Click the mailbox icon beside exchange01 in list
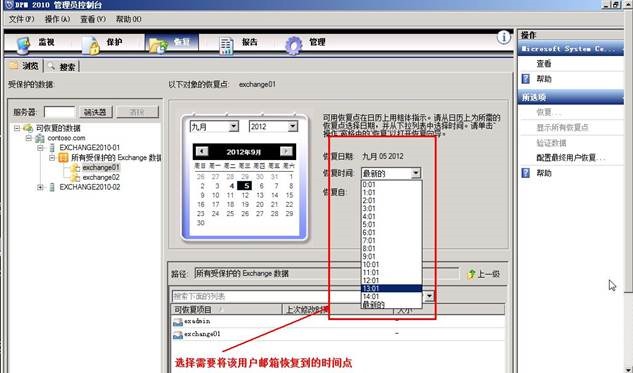This screenshot has height=373, width=633. [178, 335]
